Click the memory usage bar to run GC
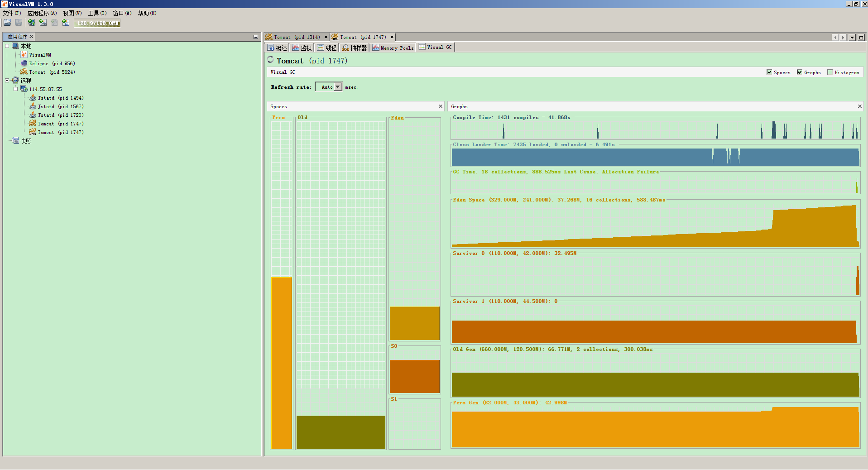 (97, 23)
